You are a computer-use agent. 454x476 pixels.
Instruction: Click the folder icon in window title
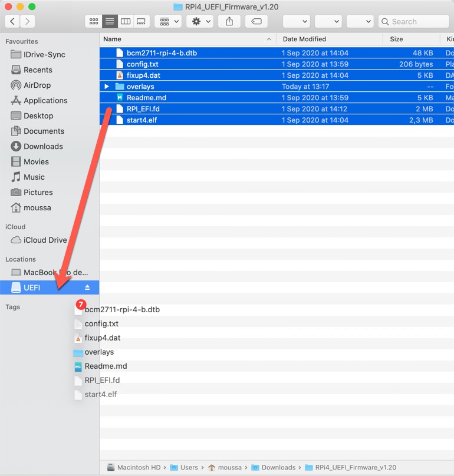[178, 6]
